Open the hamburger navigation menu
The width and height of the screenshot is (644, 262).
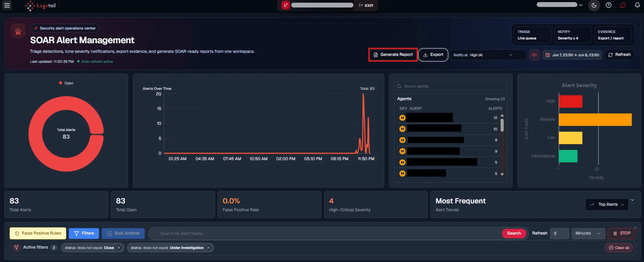click(7, 5)
